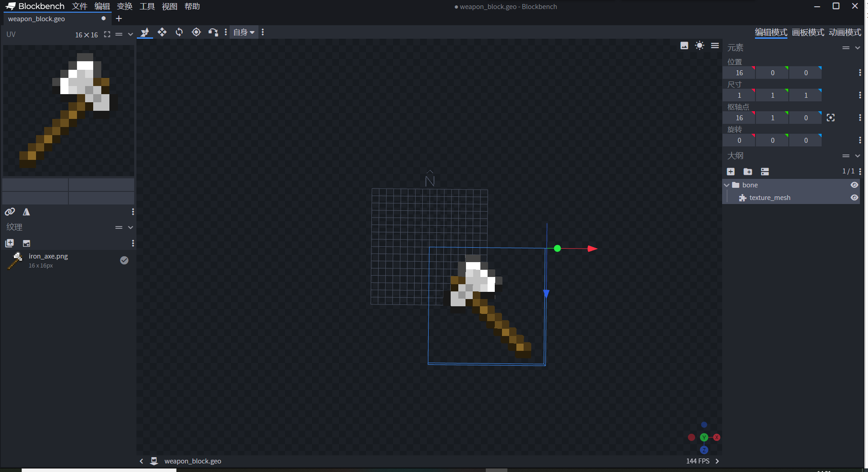
Task: Select the texture_mesh element
Action: (x=791, y=198)
